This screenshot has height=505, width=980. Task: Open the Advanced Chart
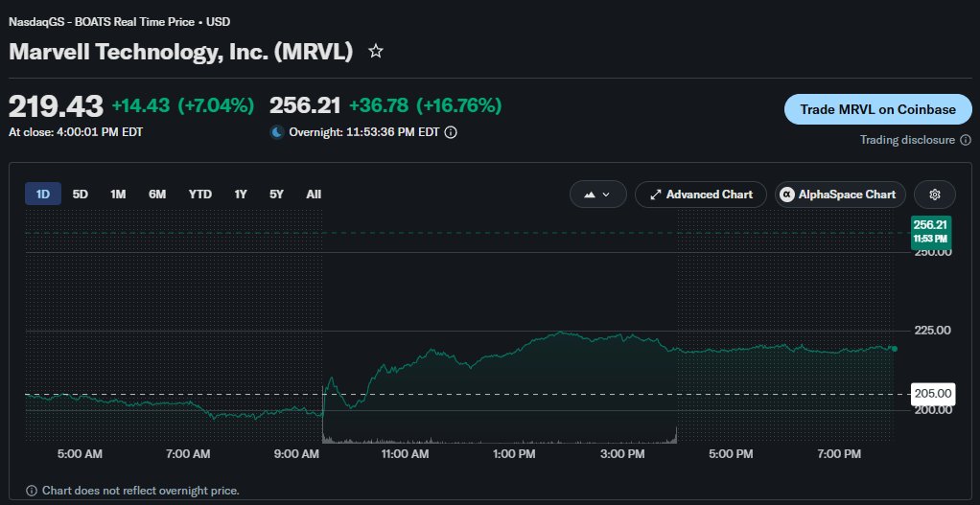pyautogui.click(x=701, y=195)
